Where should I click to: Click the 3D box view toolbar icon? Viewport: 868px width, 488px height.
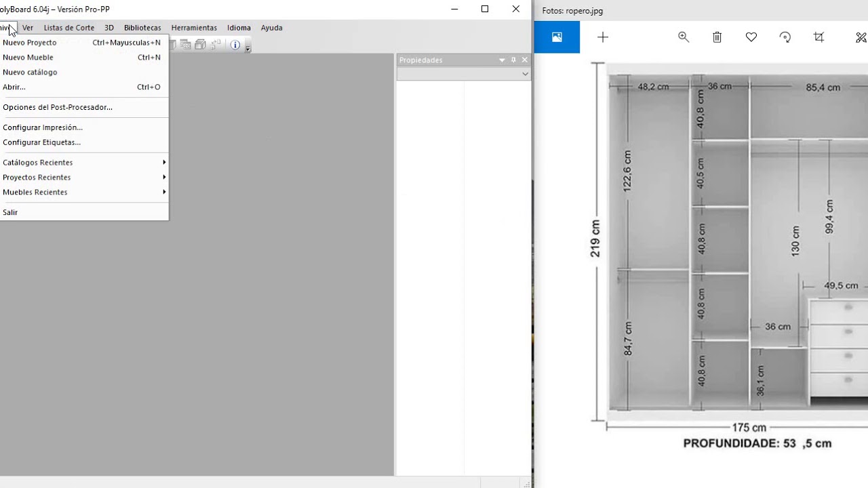coord(200,45)
